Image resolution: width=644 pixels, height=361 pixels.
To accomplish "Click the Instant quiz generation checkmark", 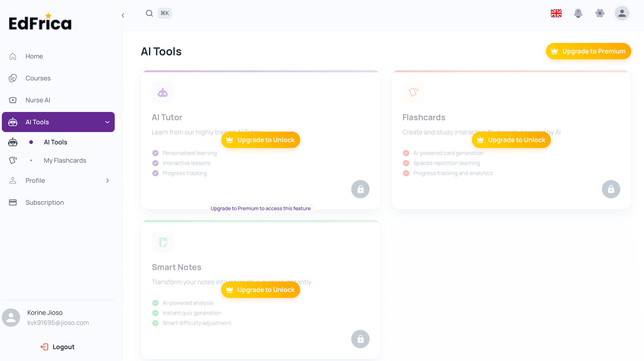I will (155, 313).
